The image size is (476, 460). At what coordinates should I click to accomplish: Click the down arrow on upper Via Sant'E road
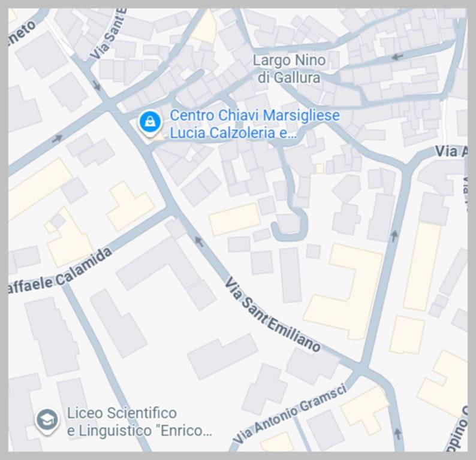97,86
